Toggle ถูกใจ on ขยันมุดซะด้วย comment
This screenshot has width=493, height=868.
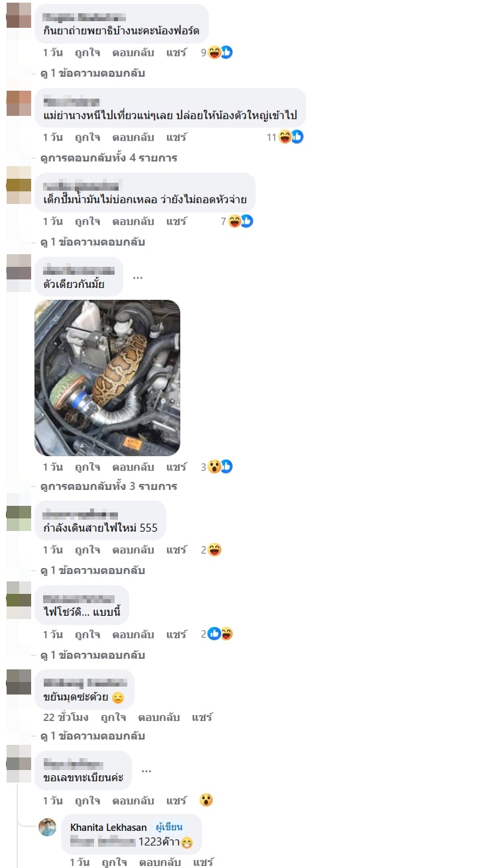tap(114, 717)
